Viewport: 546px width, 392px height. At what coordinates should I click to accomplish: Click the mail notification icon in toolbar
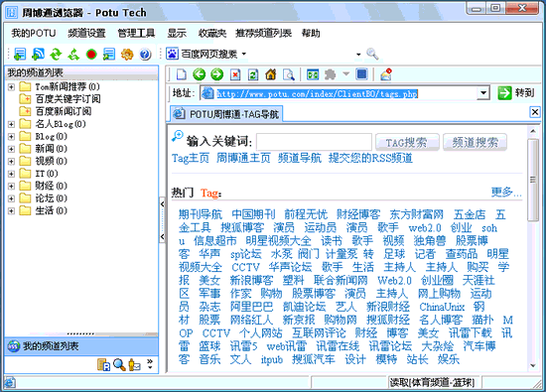[x=386, y=74]
